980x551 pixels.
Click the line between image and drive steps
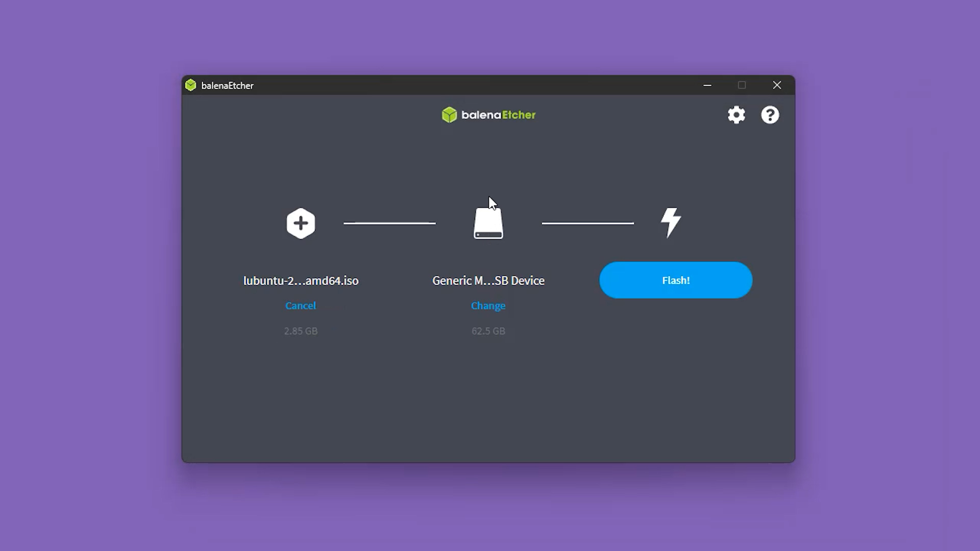click(x=389, y=223)
